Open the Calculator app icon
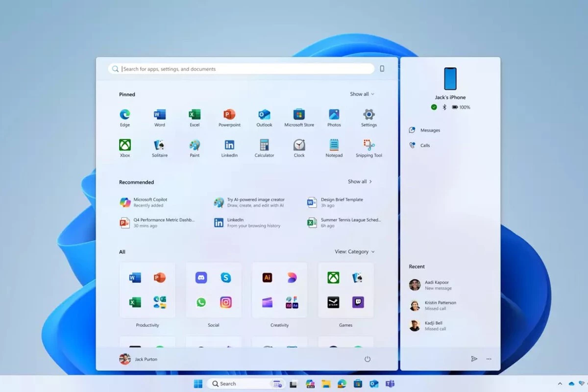The height and width of the screenshot is (392, 588). click(264, 148)
